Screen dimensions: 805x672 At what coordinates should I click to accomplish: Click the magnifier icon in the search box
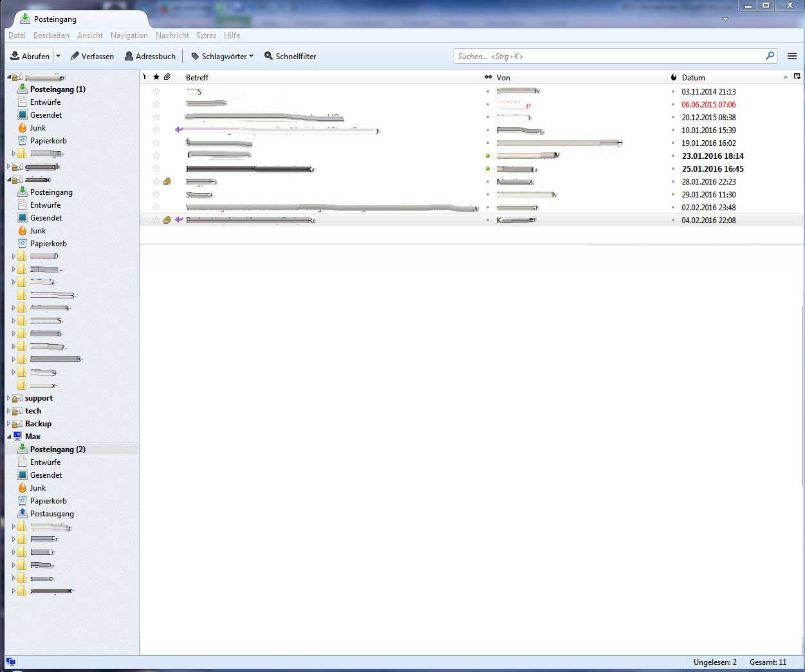770,56
